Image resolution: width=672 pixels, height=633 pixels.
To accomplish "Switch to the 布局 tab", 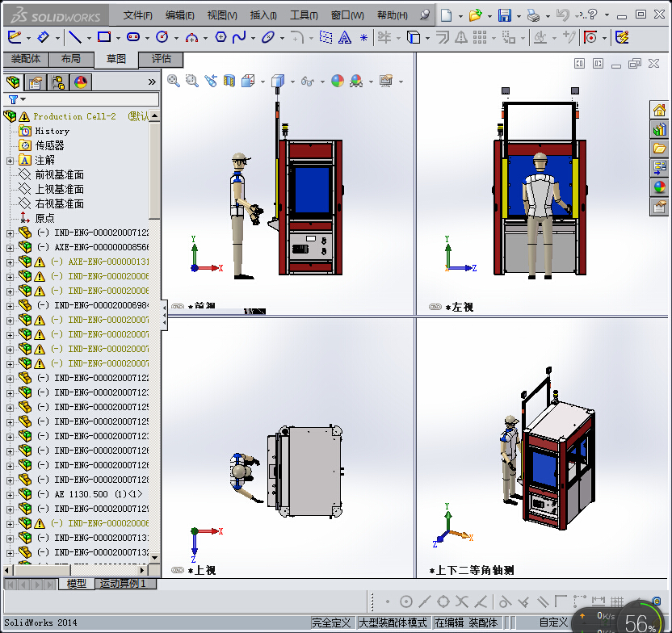I will coord(71,59).
